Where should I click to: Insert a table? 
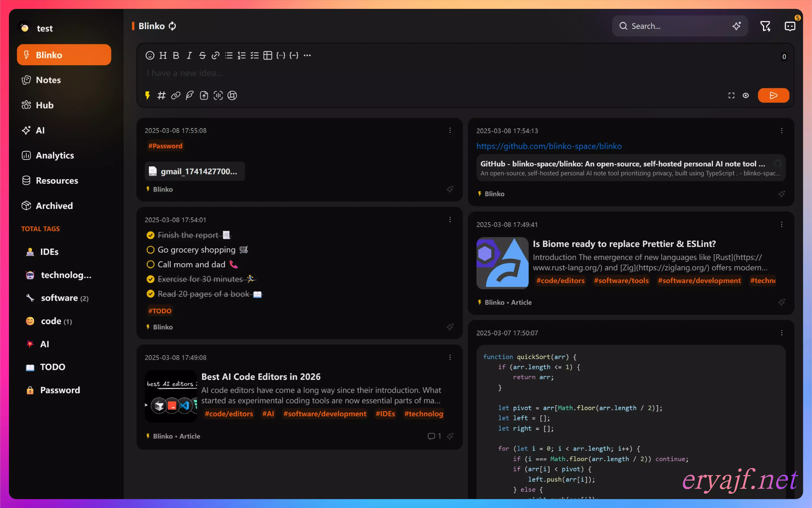(268, 55)
